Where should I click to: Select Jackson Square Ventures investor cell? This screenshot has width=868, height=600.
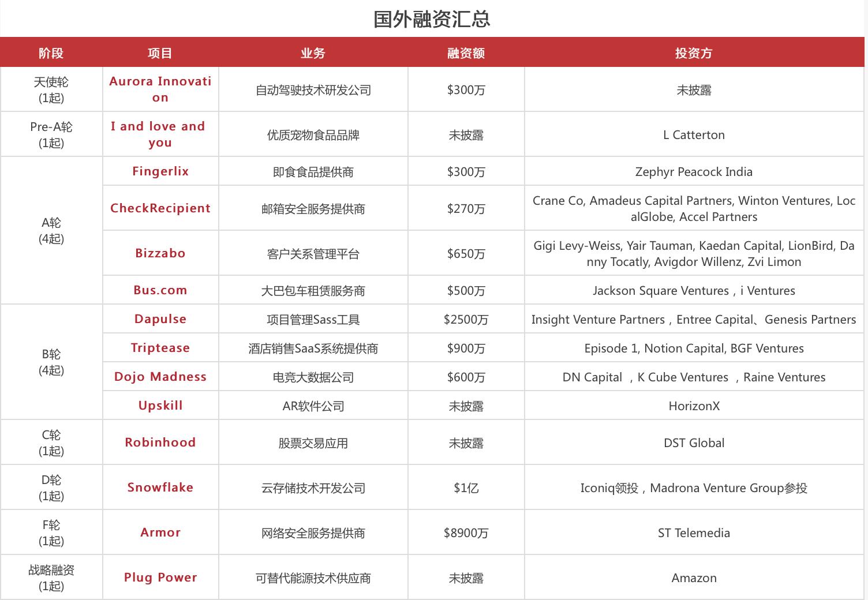(x=694, y=291)
